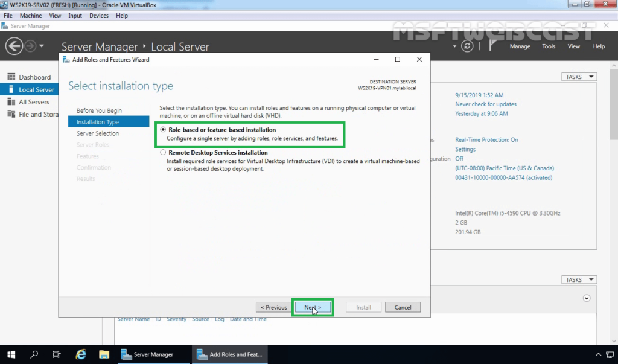Screen dimensions: 618x364
Task: Open the lower TASKS dropdown
Action: [579, 279]
